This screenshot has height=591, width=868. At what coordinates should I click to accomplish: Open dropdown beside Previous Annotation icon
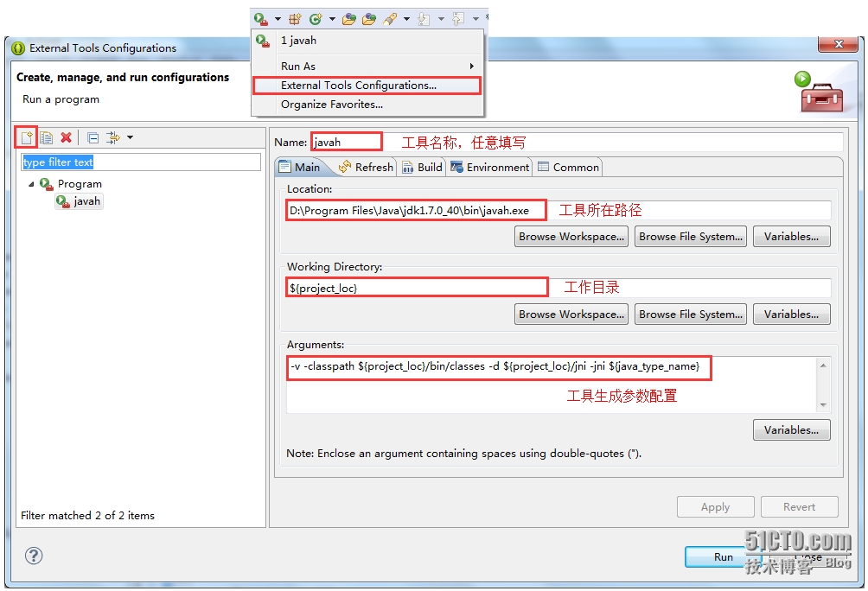tap(475, 19)
